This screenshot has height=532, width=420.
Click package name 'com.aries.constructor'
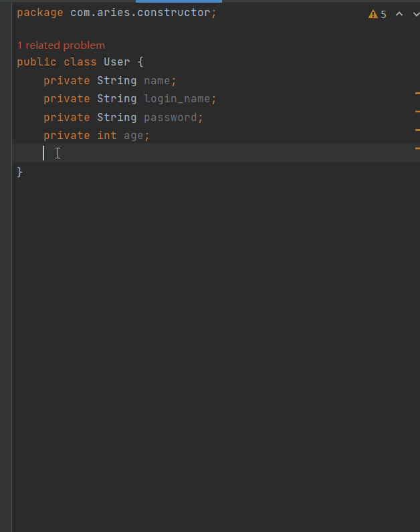click(140, 13)
